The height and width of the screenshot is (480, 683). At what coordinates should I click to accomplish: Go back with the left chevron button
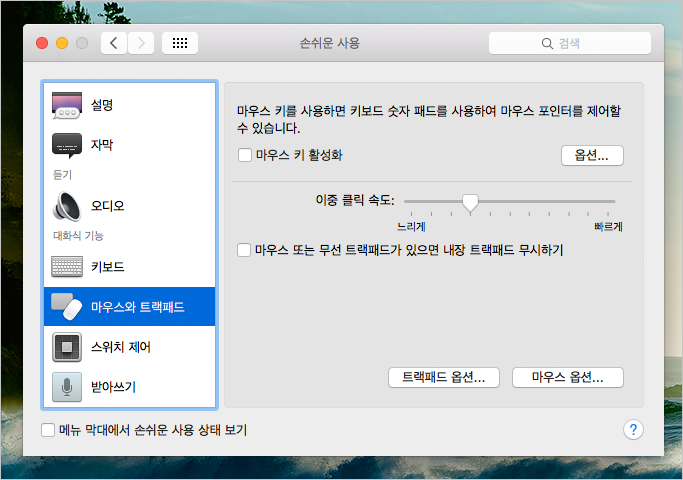coord(114,43)
